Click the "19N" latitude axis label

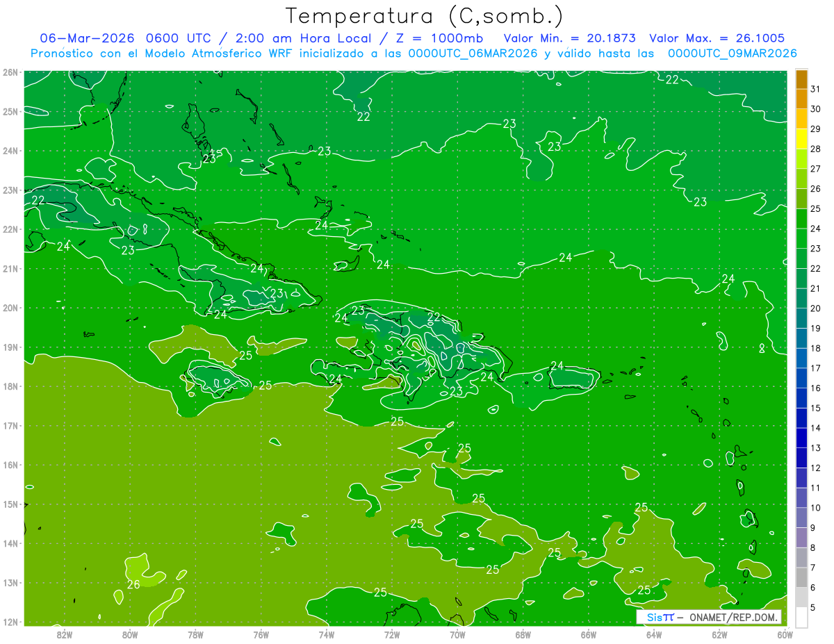[x=10, y=347]
